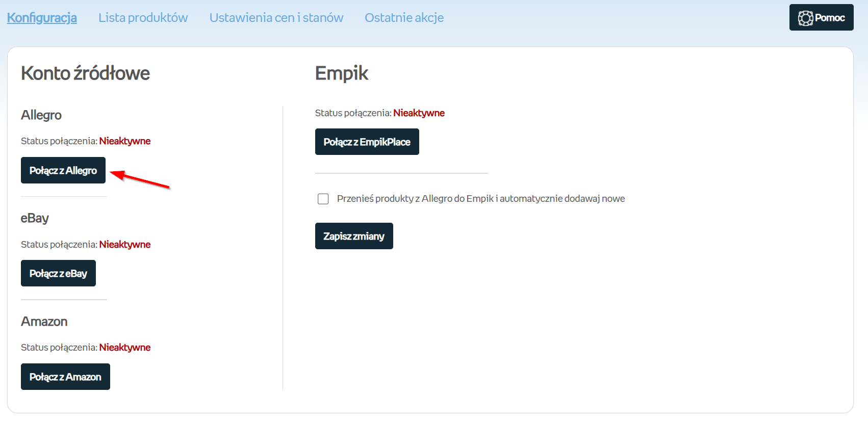Click the Amazon section heading
The image size is (868, 422).
point(44,322)
